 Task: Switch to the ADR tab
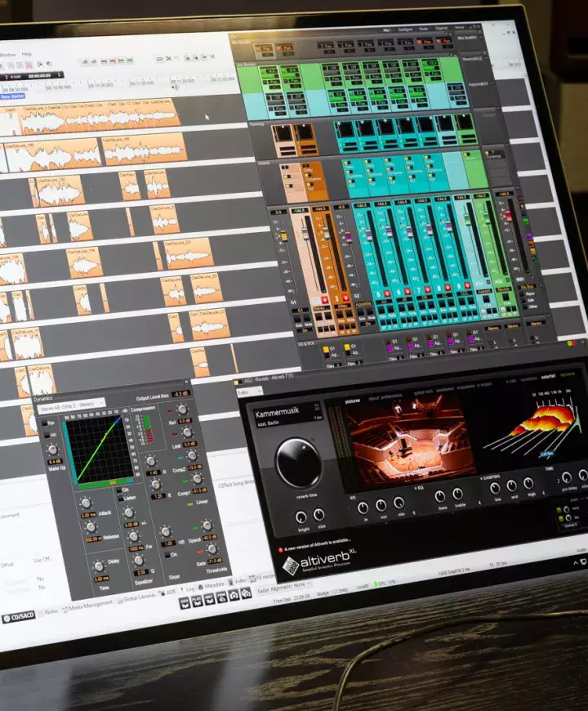point(167,592)
